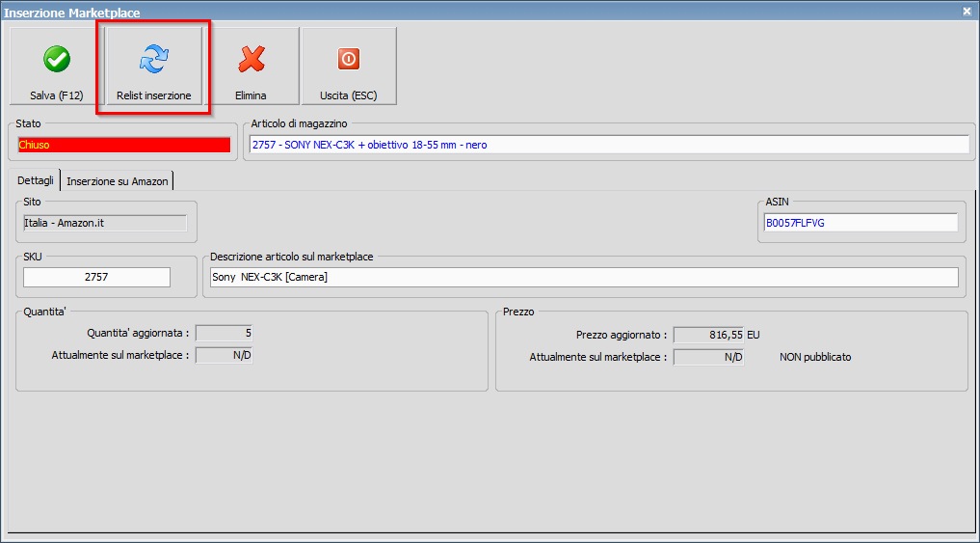Switch to the Dettagli tab

tap(36, 180)
